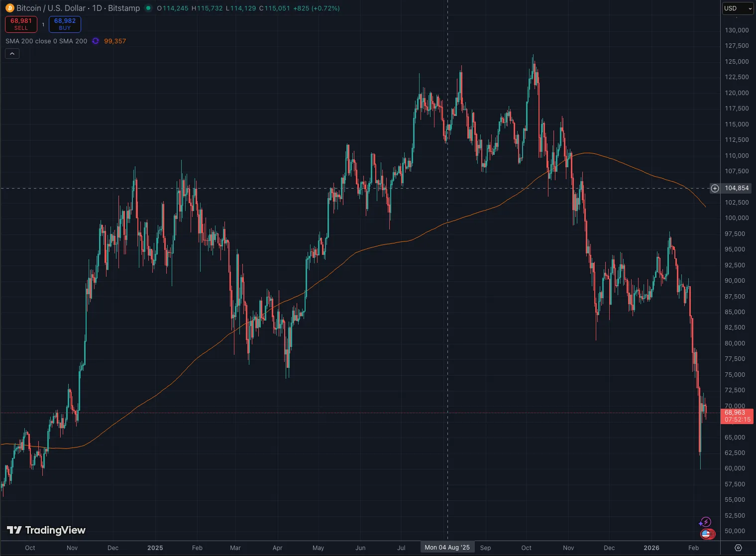Open the USD currency dropdown
Viewport: 756px width, 556px height.
click(738, 8)
